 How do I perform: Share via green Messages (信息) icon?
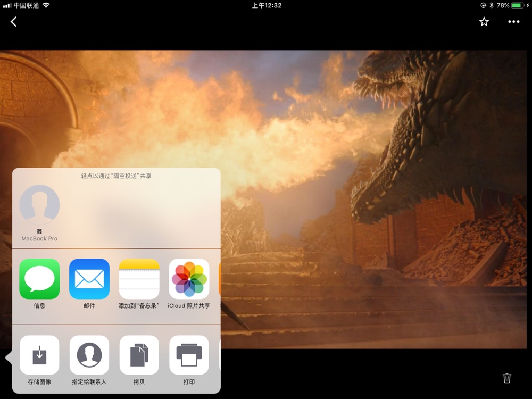39,279
